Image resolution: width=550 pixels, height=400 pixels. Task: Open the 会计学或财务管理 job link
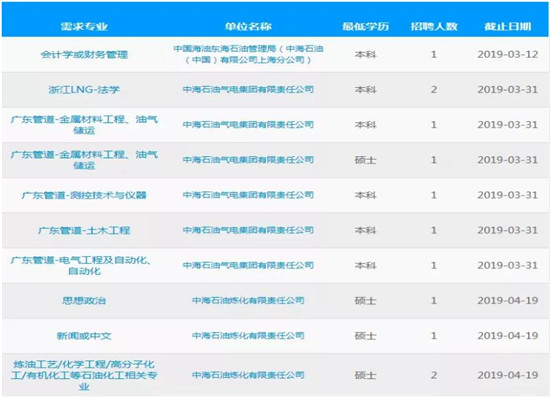click(x=84, y=55)
